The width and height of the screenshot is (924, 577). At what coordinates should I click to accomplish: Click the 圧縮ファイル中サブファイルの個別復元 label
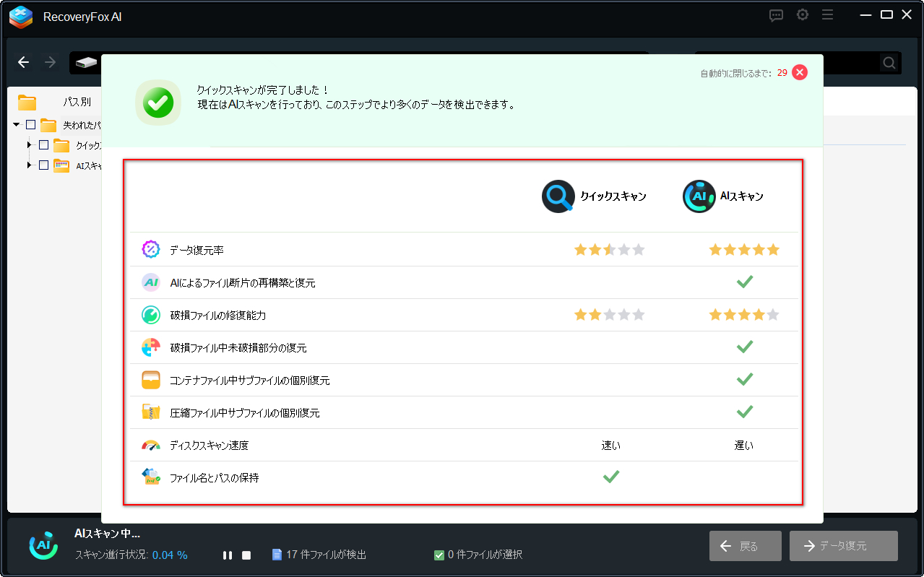click(245, 413)
